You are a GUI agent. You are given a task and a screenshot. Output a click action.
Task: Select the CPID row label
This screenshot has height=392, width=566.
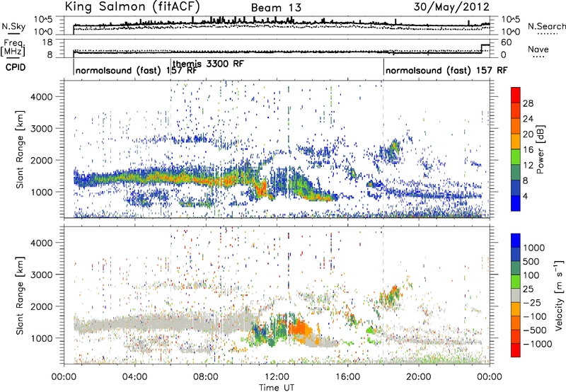[x=16, y=67]
